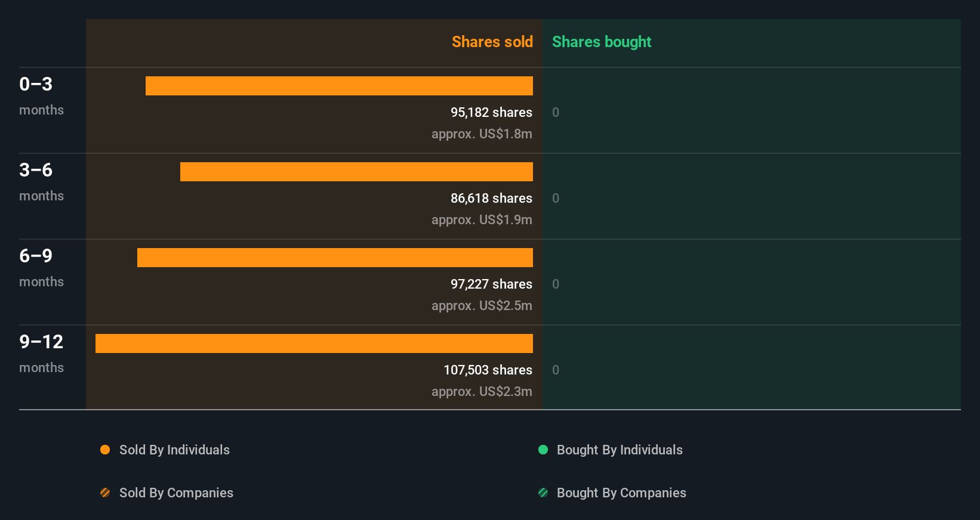Click the orange bar for 6–9 months
Image resolution: width=980 pixels, height=520 pixels.
pyautogui.click(x=335, y=258)
